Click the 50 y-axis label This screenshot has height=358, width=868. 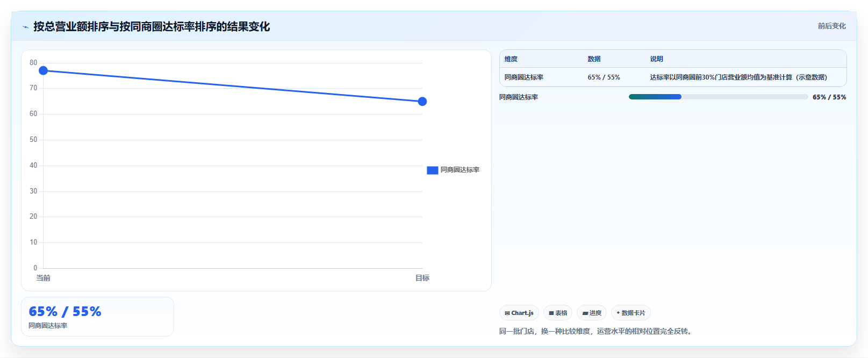click(x=33, y=140)
